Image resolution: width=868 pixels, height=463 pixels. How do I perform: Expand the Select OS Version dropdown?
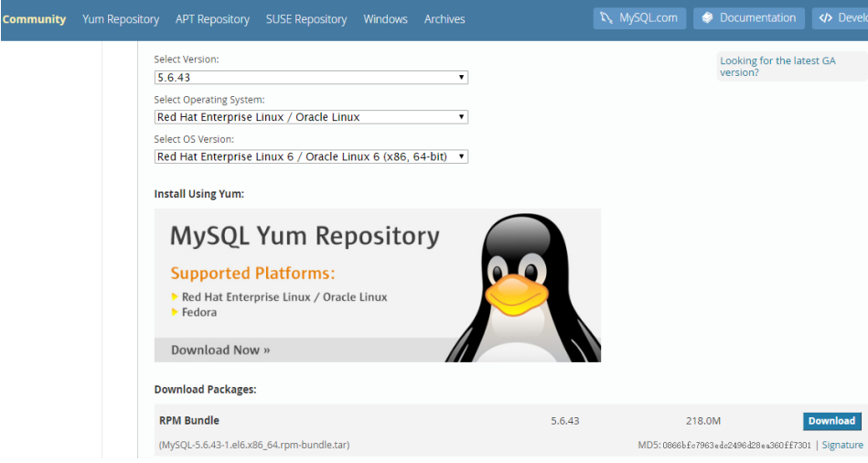[x=311, y=156]
